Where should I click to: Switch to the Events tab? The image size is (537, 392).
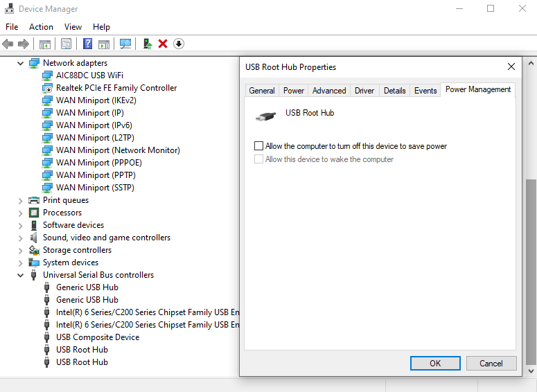[x=425, y=91]
